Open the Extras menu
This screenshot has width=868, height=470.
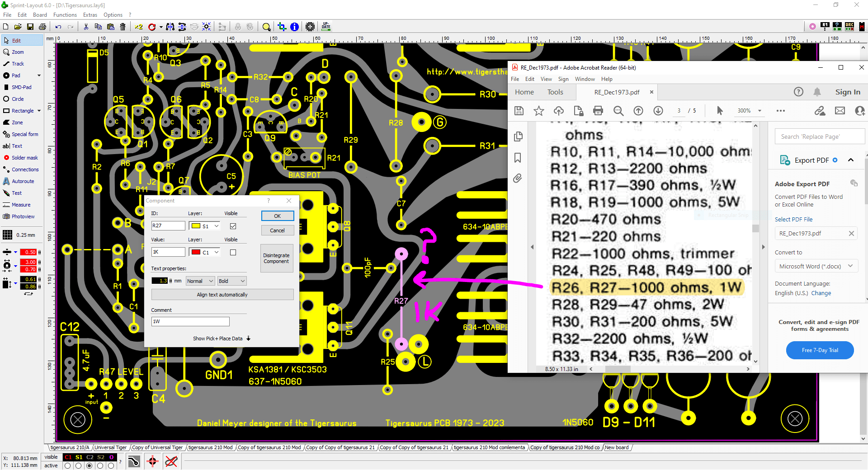90,15
